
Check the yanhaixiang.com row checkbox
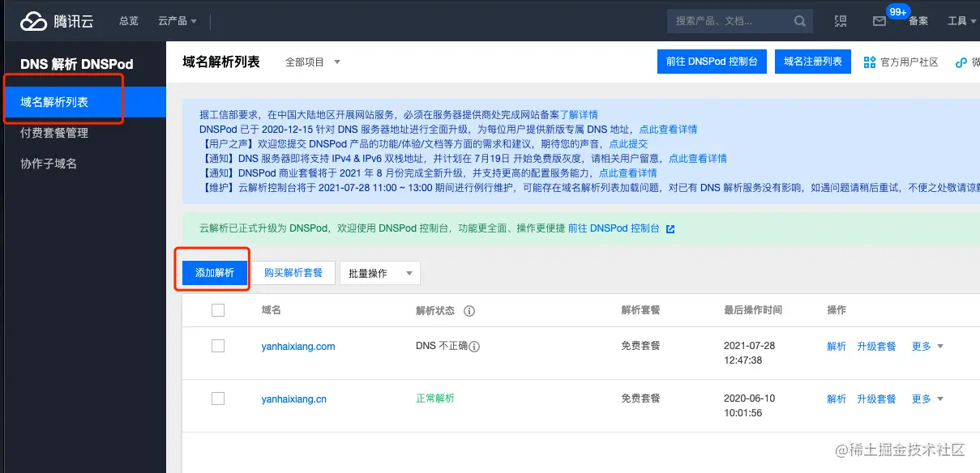[217, 346]
